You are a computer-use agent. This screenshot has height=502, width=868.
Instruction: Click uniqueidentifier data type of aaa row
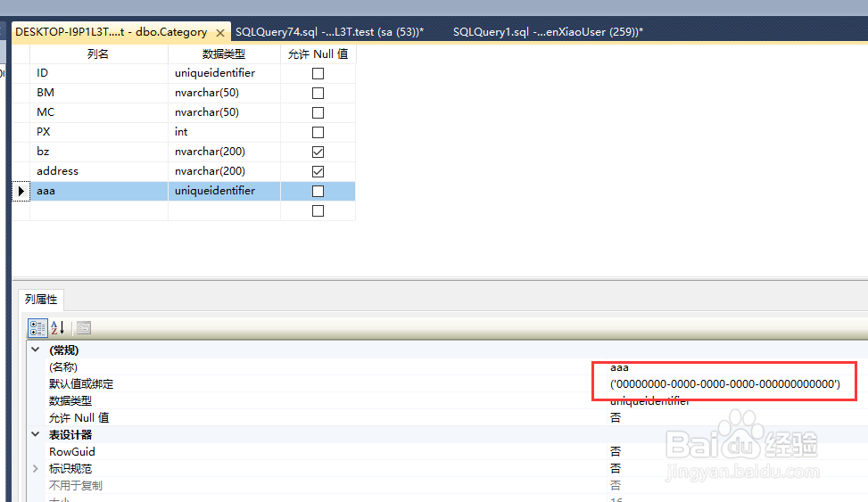click(224, 191)
